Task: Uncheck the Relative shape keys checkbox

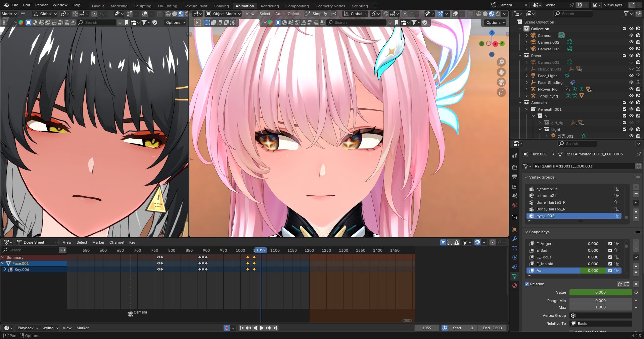Action: 527,284
